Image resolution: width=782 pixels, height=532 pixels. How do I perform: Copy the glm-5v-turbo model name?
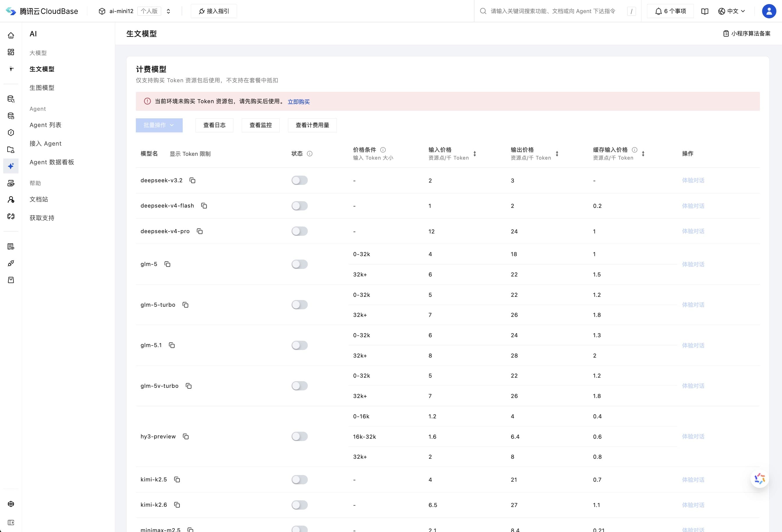click(x=189, y=386)
